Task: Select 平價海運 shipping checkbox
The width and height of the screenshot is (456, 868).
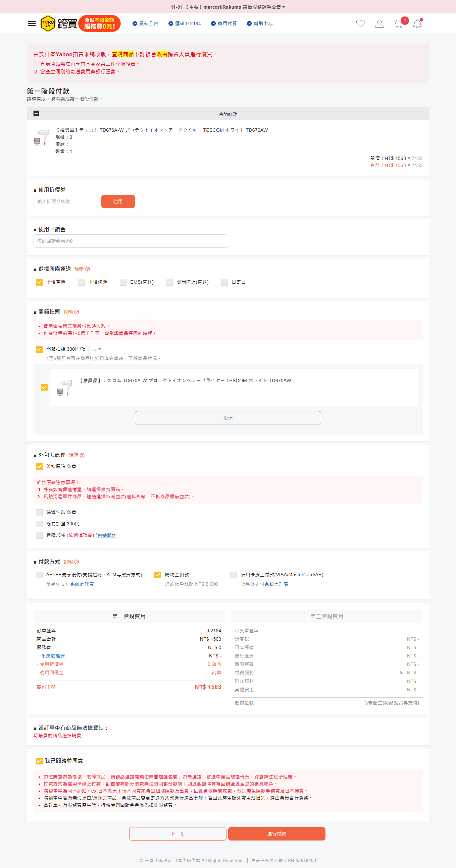Action: tap(81, 282)
